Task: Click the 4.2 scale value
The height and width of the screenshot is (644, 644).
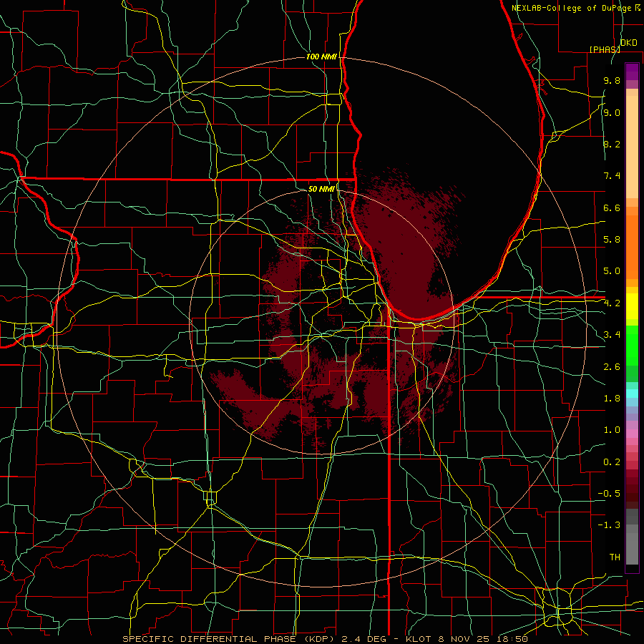Action: pyautogui.click(x=612, y=303)
